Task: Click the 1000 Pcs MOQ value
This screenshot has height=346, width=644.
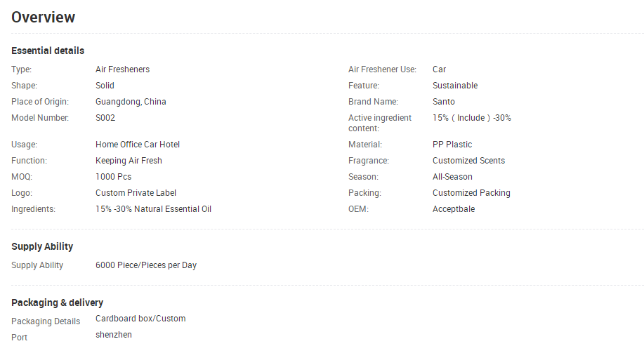Action: point(114,177)
